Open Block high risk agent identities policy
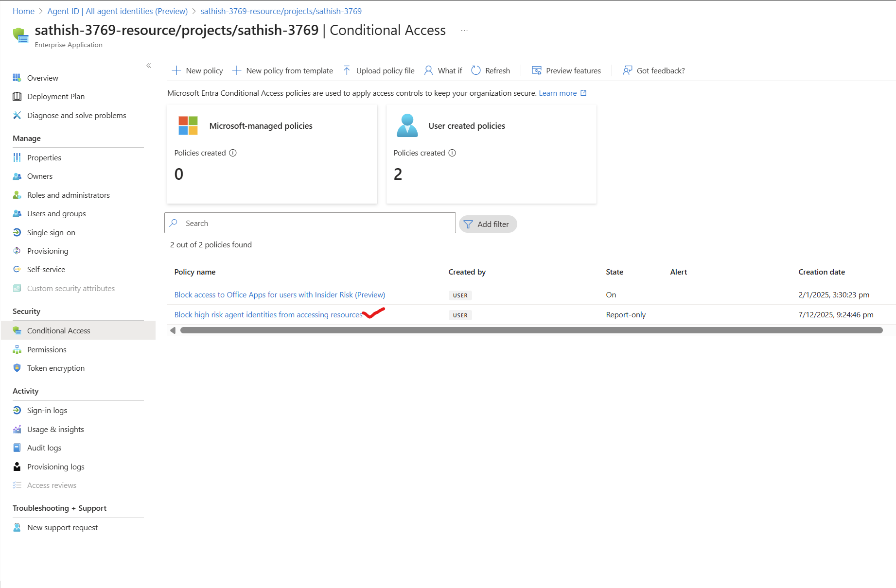 pos(268,315)
